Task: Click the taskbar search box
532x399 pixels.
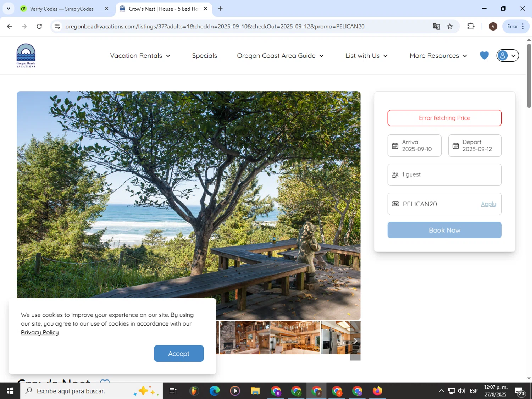Action: point(92,391)
